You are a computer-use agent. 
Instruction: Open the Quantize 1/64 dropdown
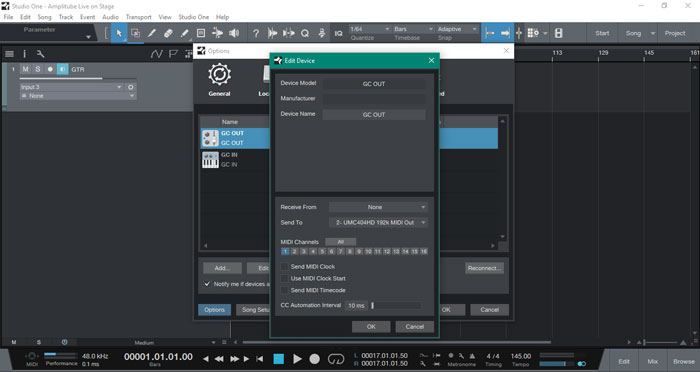[x=369, y=29]
